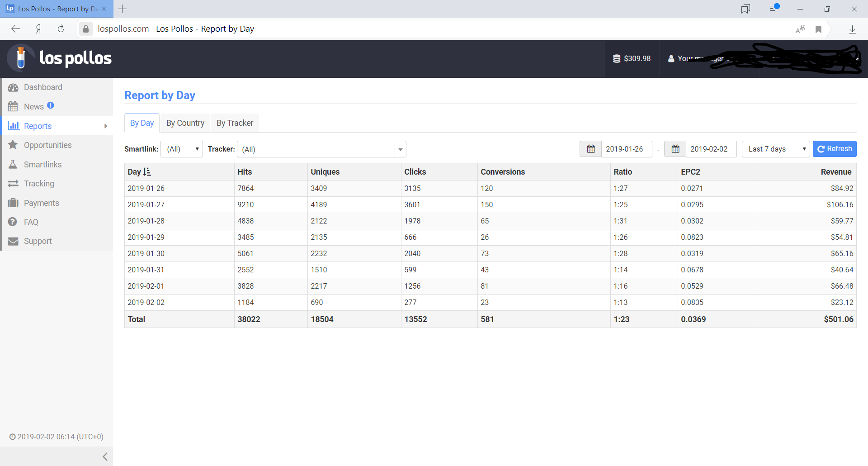The image size is (868, 466).
Task: Open the start date calendar picker
Action: (590, 149)
